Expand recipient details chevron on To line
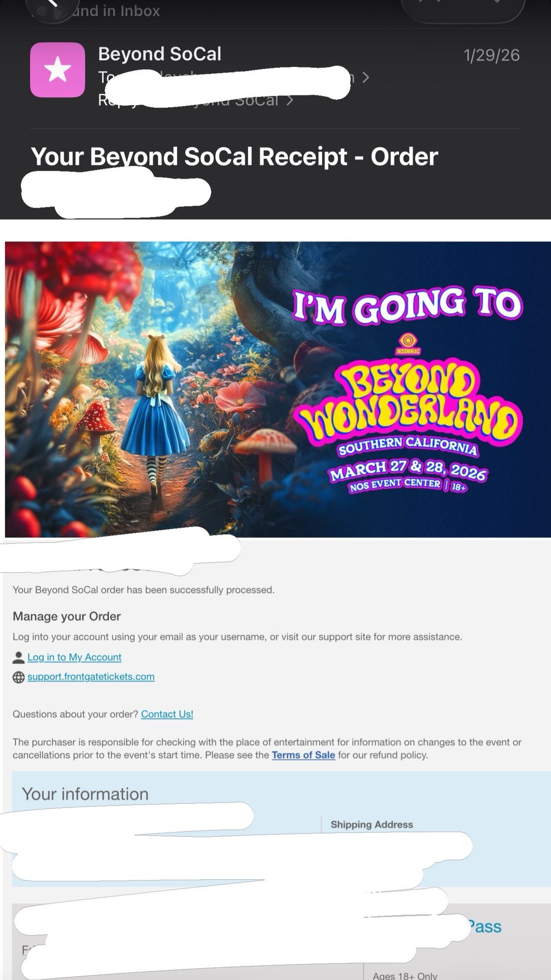This screenshot has width=551, height=980. pyautogui.click(x=365, y=78)
